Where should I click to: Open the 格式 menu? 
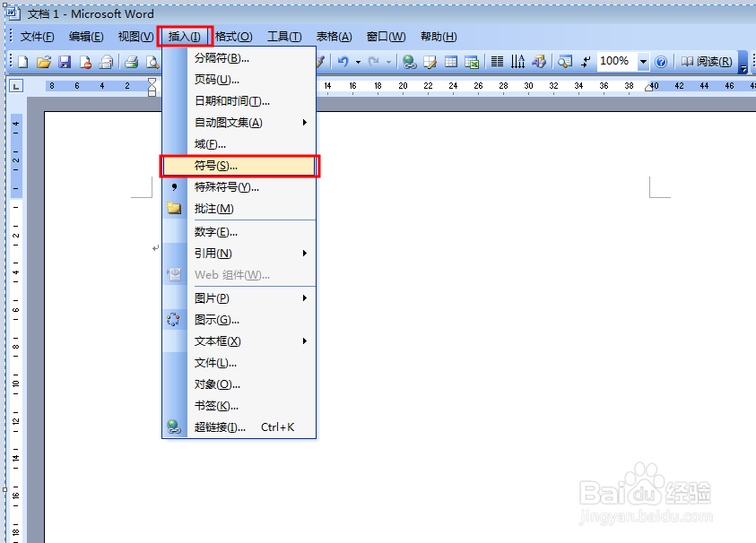(x=231, y=36)
